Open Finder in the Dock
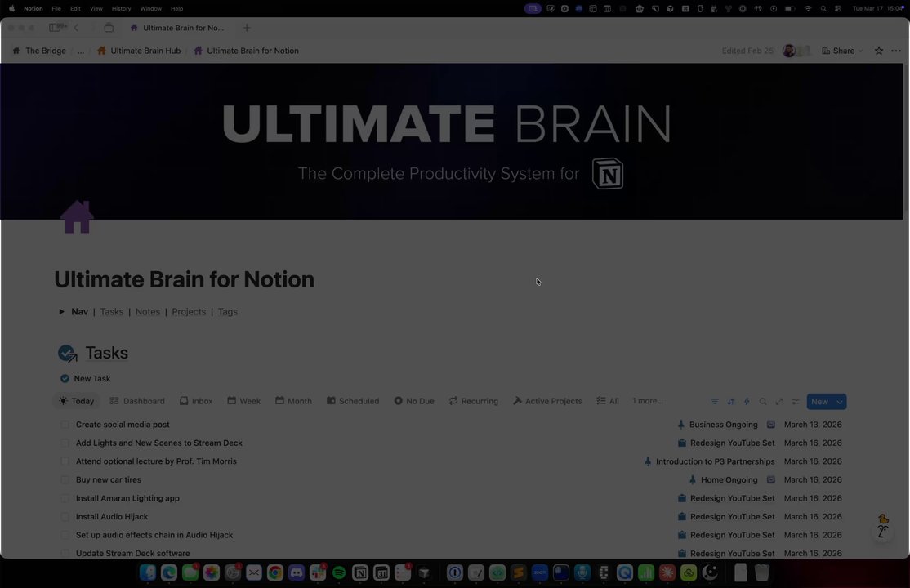This screenshot has height=588, width=910. (147, 572)
